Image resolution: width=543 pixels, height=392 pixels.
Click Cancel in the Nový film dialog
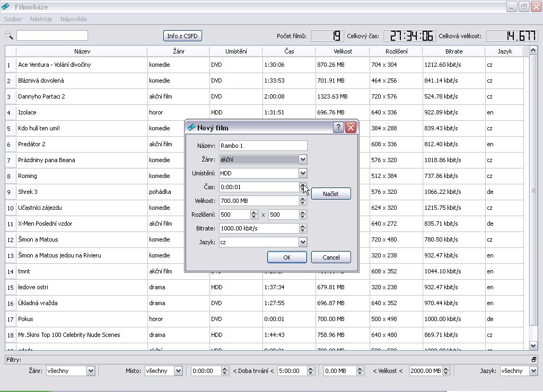coord(331,257)
